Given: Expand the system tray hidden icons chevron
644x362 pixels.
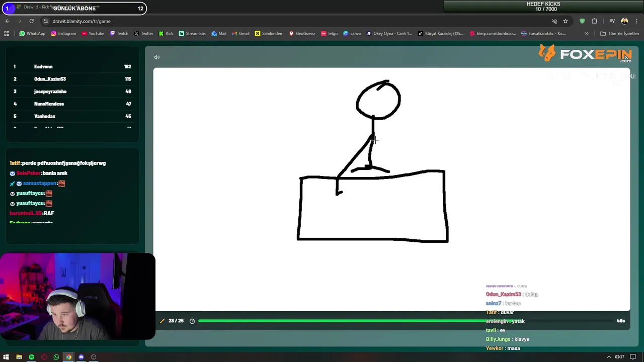Looking at the screenshot, I should (x=609, y=357).
